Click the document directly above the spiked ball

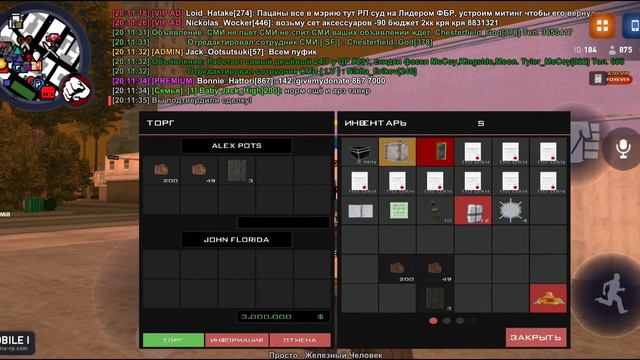pos(511,181)
